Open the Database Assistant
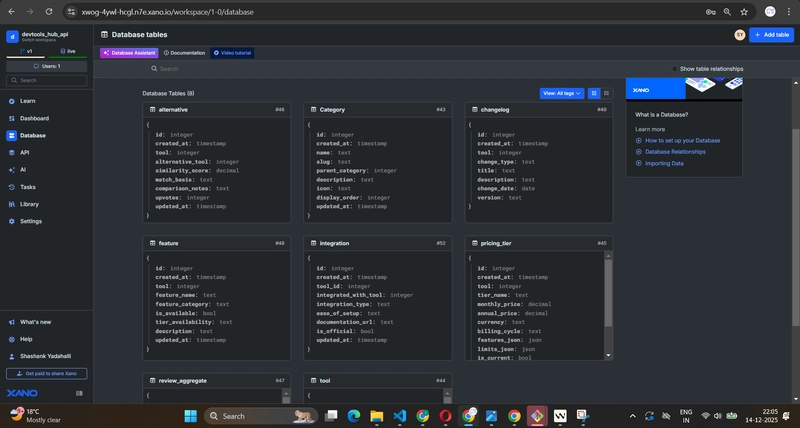800x428 pixels. 129,52
